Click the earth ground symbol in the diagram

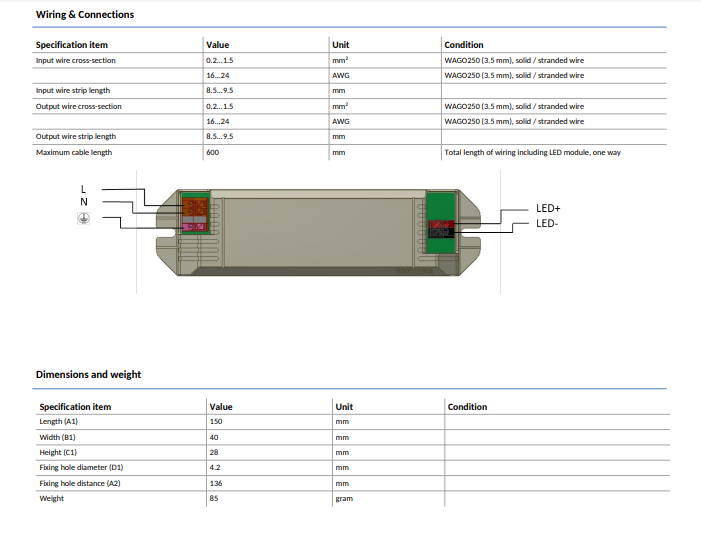point(84,220)
